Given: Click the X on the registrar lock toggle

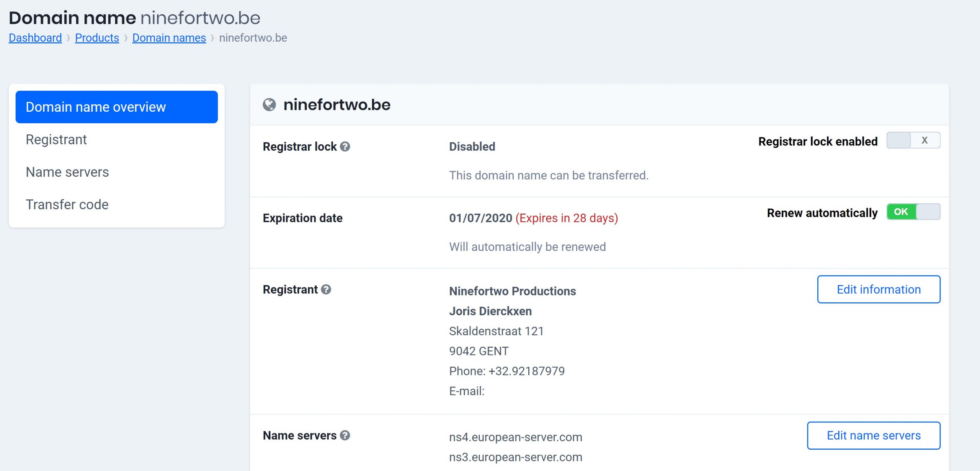Looking at the screenshot, I should coord(924,140).
